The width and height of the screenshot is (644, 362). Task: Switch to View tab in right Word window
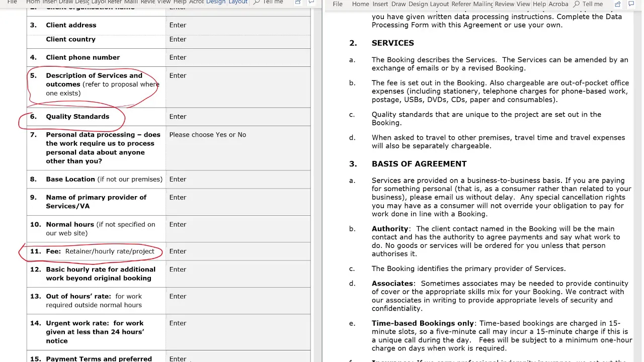click(x=523, y=4)
